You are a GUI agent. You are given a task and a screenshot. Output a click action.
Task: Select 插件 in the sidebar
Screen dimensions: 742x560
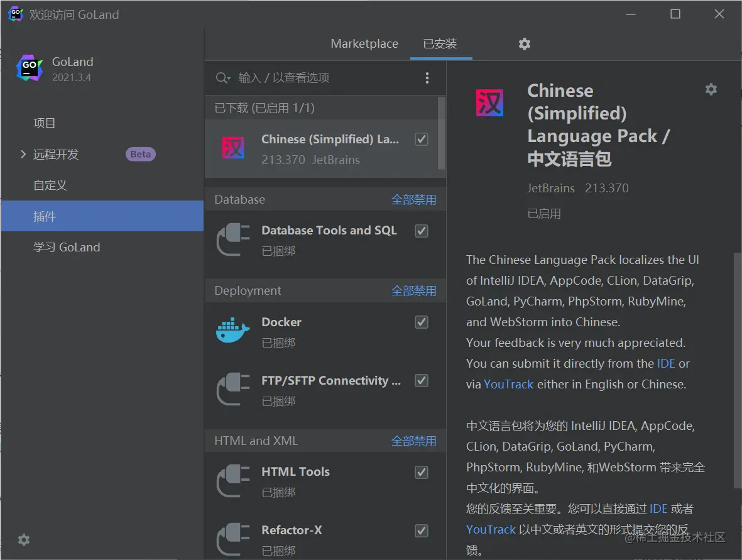(x=102, y=216)
